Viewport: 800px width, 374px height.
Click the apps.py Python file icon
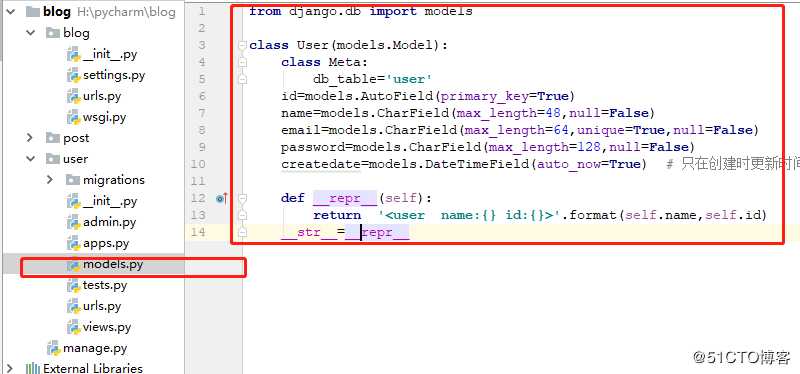tap(74, 243)
